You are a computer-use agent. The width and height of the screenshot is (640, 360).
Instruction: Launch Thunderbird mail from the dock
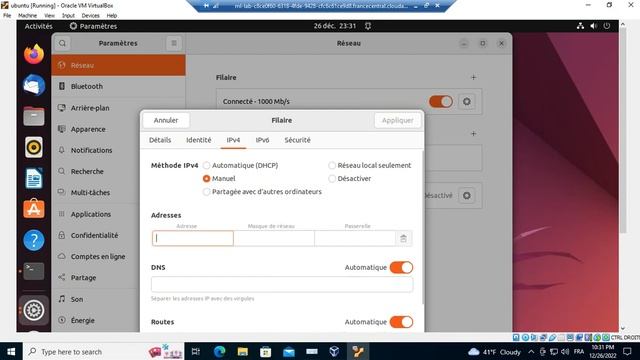coord(34,85)
